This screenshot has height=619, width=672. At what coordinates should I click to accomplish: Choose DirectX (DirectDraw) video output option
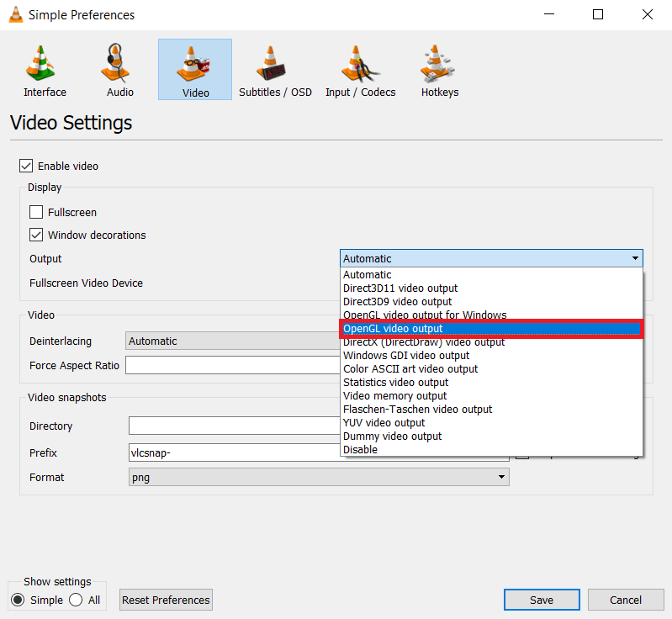(491, 342)
